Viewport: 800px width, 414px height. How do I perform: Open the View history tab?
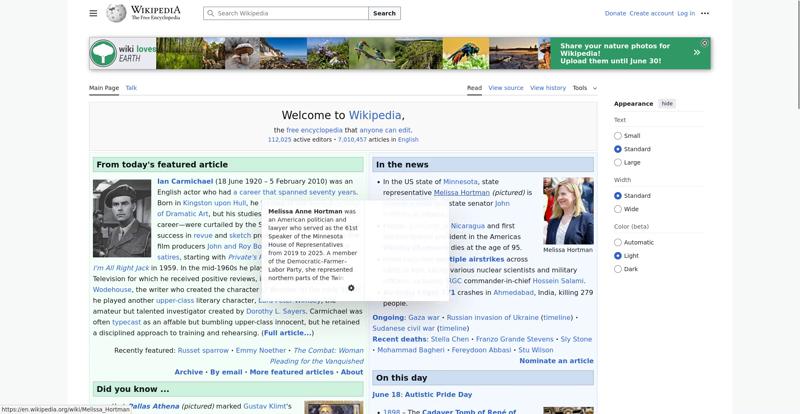click(x=548, y=88)
